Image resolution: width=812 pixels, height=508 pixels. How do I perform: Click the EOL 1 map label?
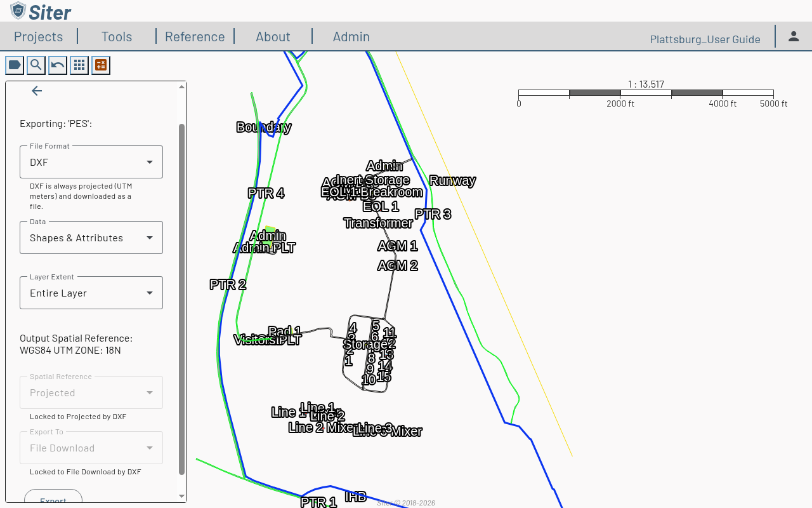(x=381, y=206)
